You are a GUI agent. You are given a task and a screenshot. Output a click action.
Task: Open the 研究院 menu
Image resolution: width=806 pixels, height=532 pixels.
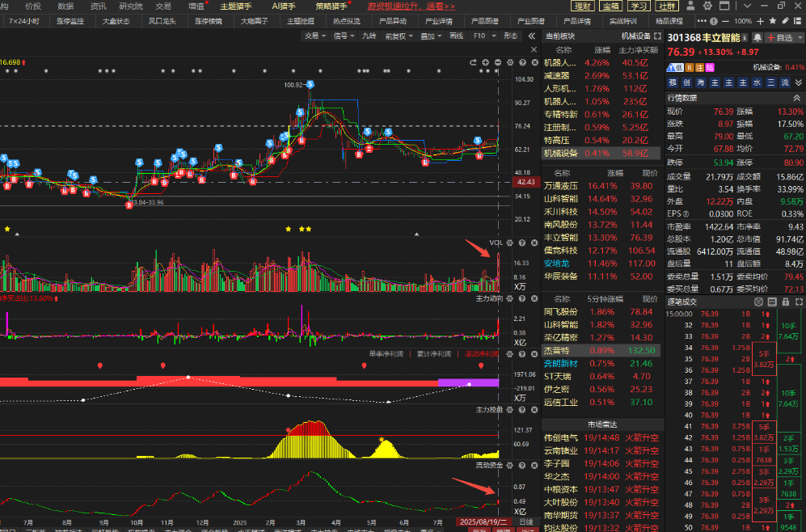tap(131, 6)
